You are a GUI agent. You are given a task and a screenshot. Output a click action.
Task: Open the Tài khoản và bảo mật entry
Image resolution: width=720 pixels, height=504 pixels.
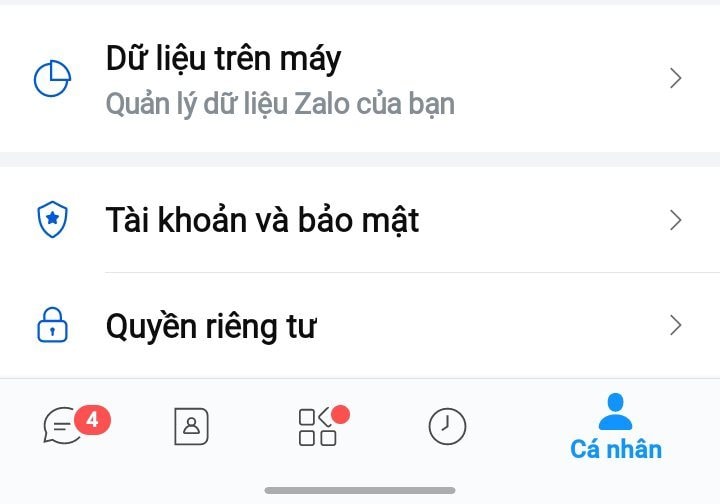[262, 221]
